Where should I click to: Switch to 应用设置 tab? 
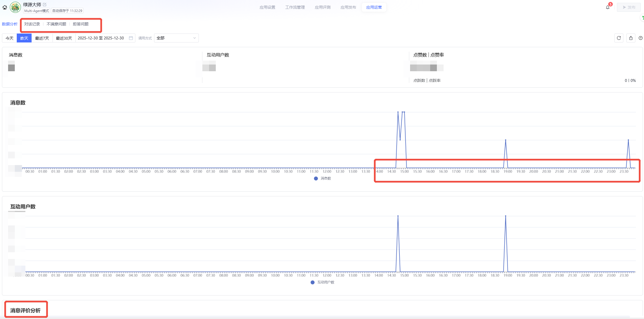pos(267,7)
